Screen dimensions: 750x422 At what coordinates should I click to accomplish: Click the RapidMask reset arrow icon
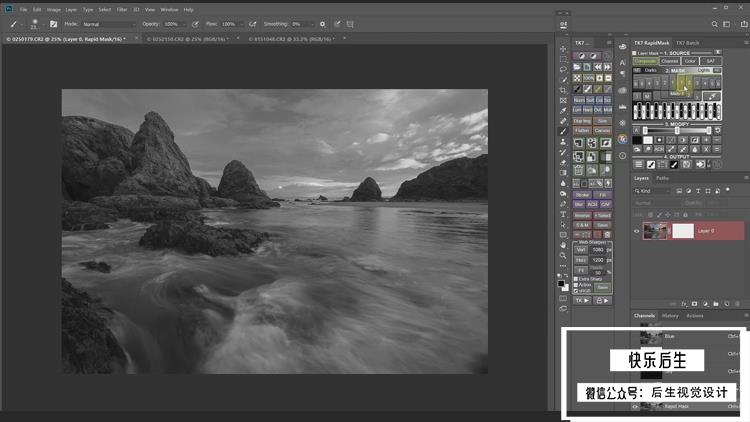click(717, 130)
